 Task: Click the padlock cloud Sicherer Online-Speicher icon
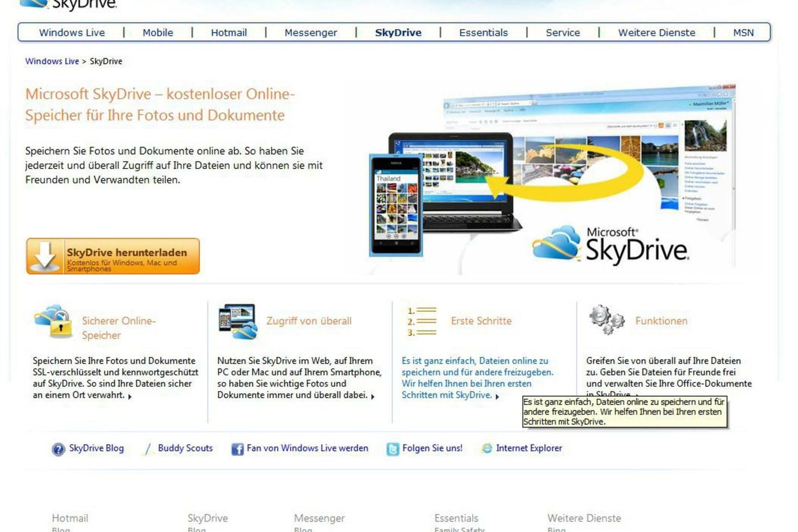[x=53, y=321]
